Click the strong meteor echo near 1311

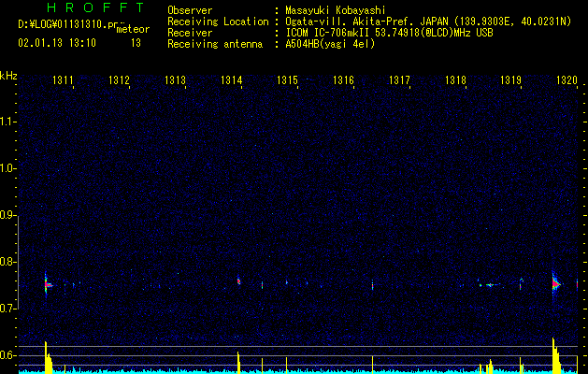[48, 285]
